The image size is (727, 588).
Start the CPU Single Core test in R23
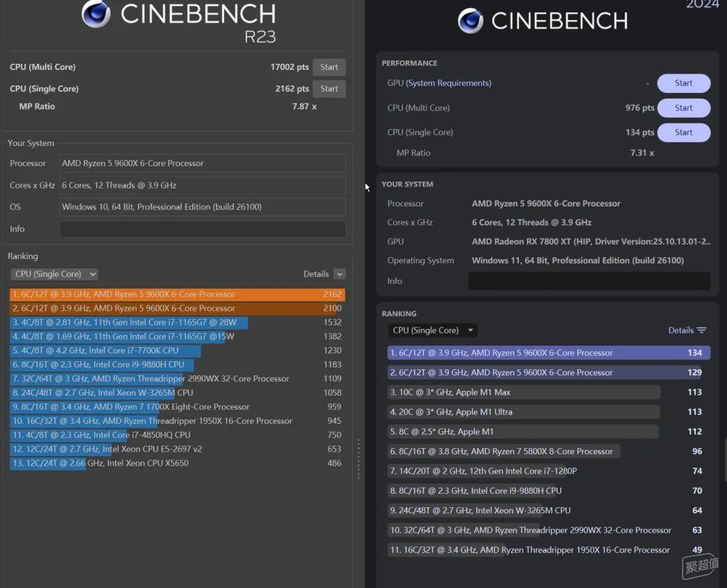(329, 89)
